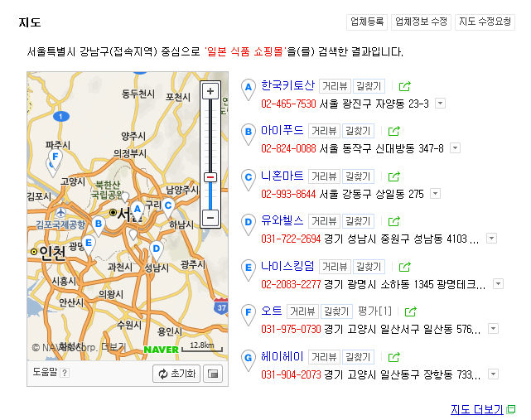Click the 업체등록 menu button

(x=367, y=22)
